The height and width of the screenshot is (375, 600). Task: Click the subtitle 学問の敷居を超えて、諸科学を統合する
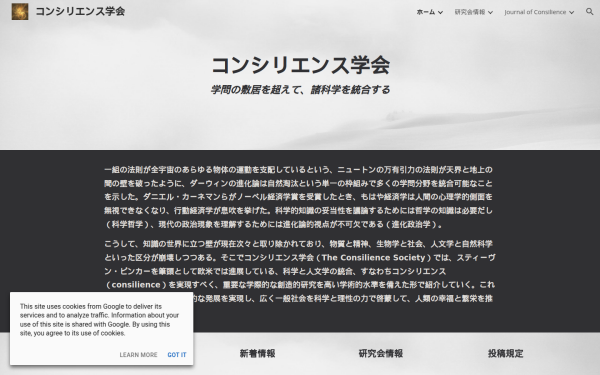pyautogui.click(x=300, y=90)
